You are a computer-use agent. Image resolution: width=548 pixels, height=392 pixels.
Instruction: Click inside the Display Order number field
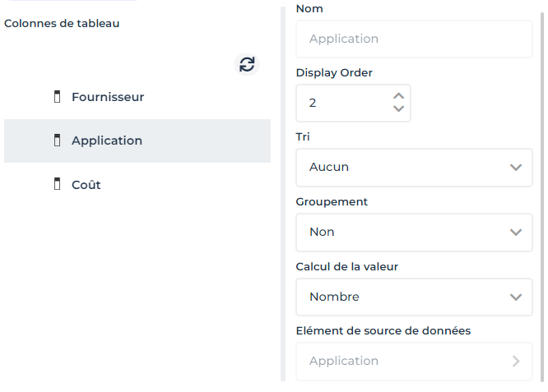point(341,103)
